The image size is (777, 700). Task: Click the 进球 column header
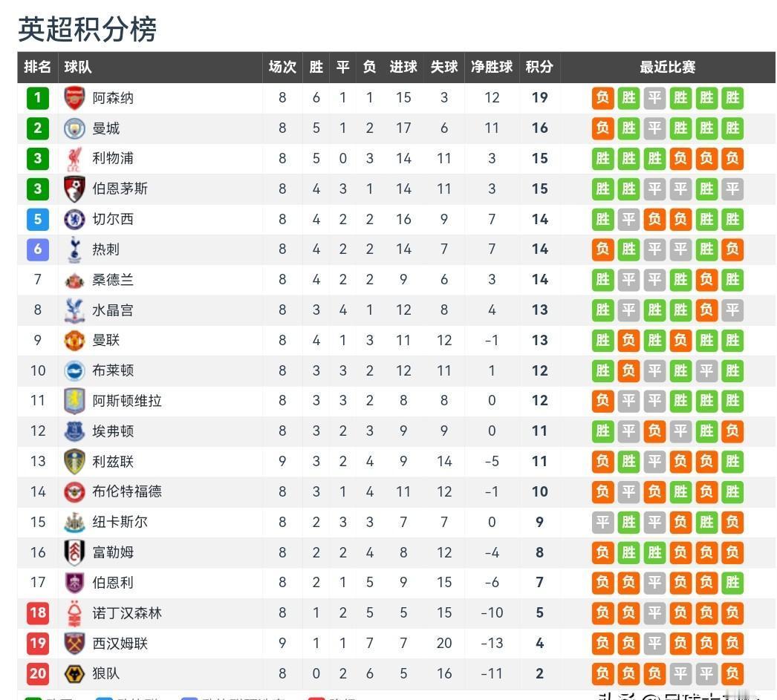click(403, 67)
